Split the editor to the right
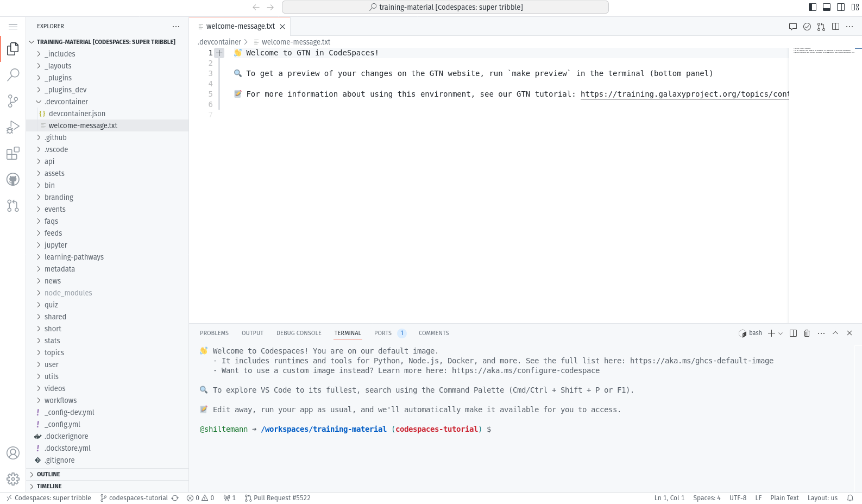The image size is (862, 504). (835, 27)
